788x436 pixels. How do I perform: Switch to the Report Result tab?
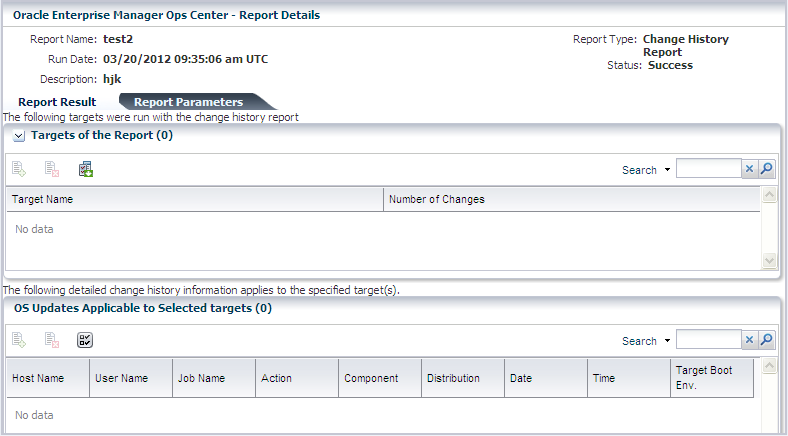click(x=57, y=102)
